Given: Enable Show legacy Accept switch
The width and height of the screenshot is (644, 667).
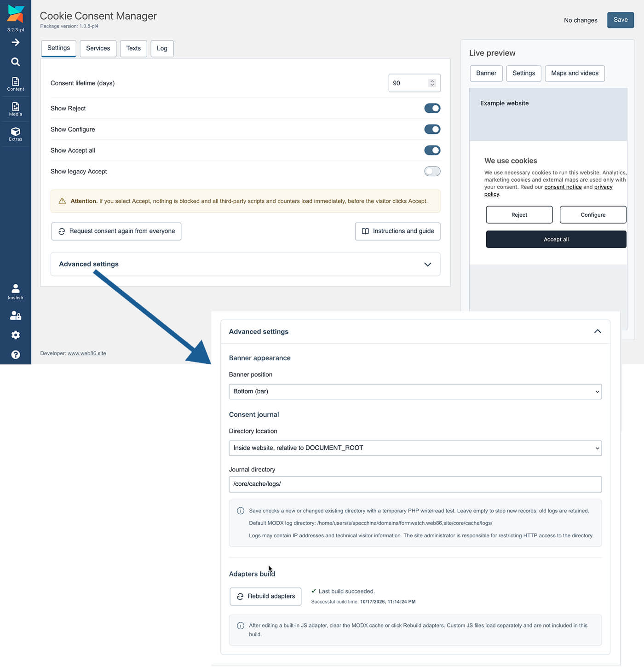Looking at the screenshot, I should (432, 171).
